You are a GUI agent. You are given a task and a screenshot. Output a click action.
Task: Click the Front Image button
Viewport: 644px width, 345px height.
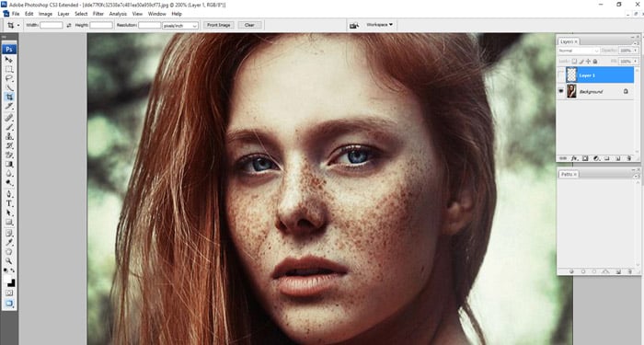pos(219,25)
